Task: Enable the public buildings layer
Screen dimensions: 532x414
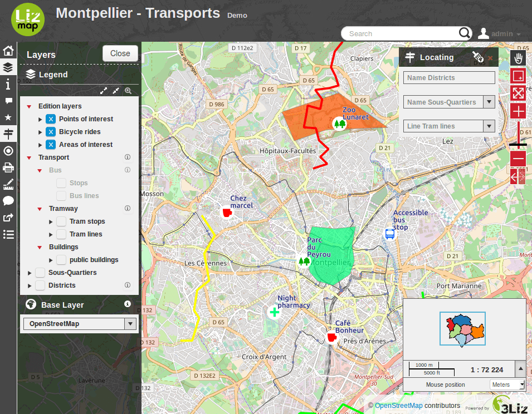Action: click(61, 260)
